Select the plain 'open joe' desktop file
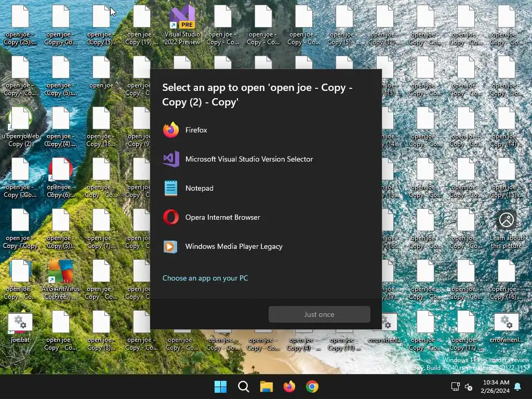 pos(101,73)
